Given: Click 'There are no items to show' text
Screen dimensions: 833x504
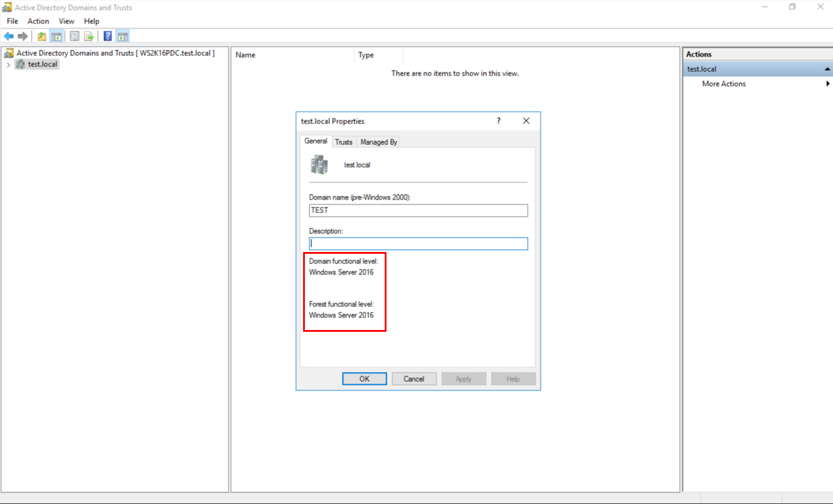Looking at the screenshot, I should coord(455,73).
